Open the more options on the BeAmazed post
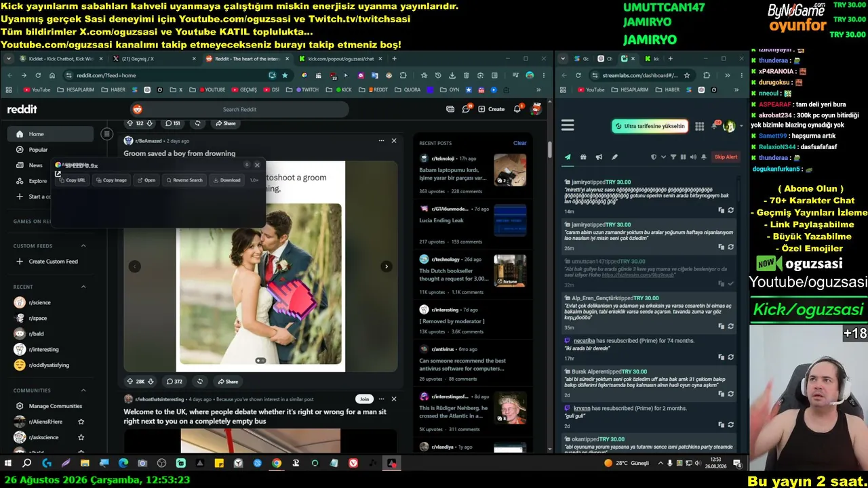 click(381, 141)
